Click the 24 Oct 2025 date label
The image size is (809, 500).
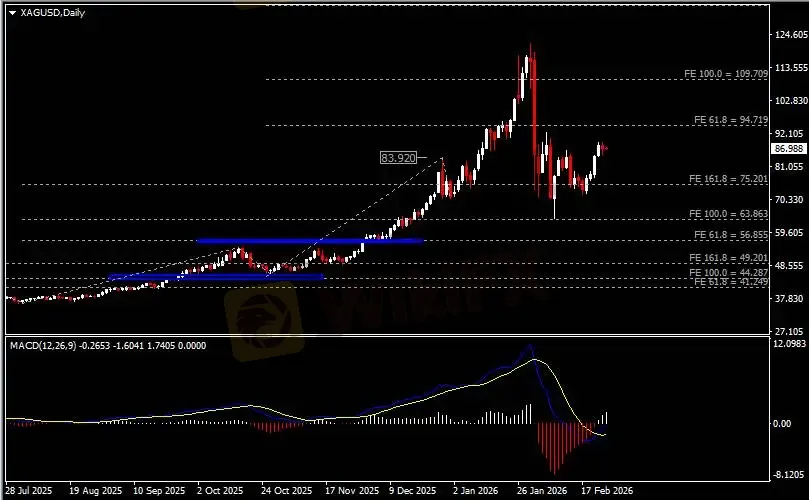point(286,490)
